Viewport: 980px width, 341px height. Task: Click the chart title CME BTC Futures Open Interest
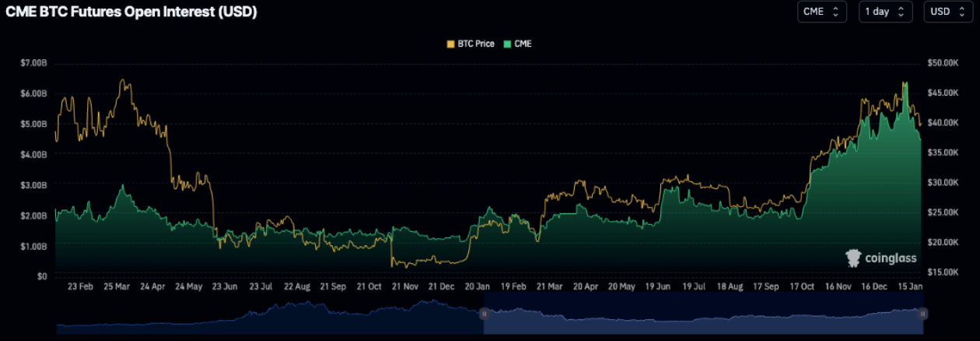click(131, 12)
